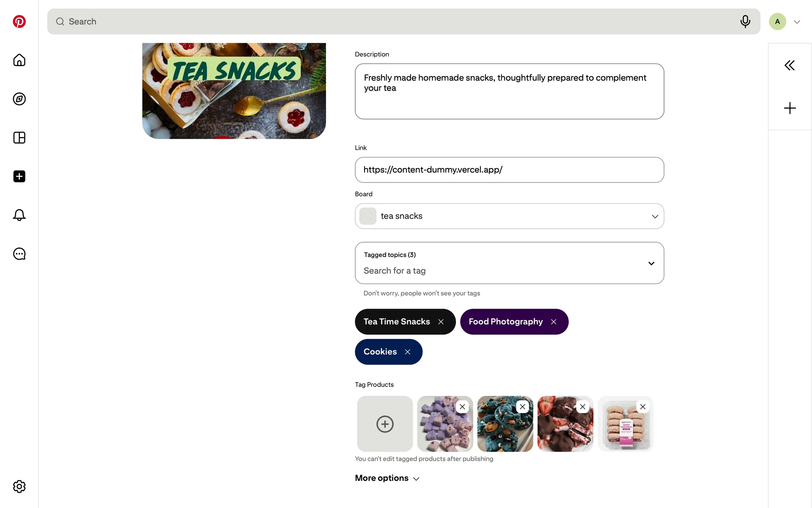
Task: Collapse the side panel with double chevron
Action: 790,65
